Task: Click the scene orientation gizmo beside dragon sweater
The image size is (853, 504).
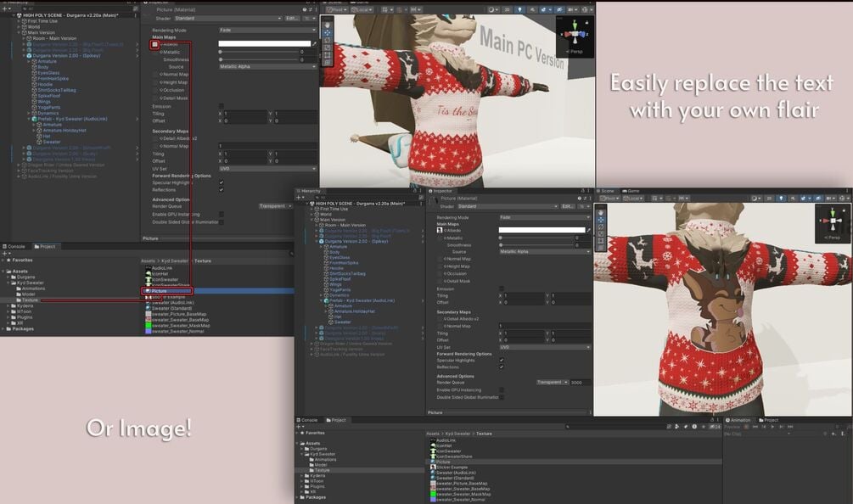Action: [x=833, y=221]
